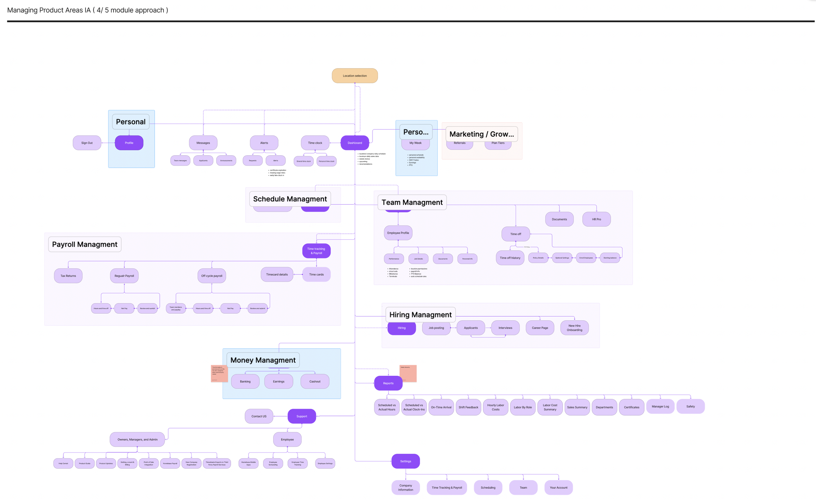The width and height of the screenshot is (816, 504).
Task: Click the Off cycle payroll node
Action: 212,276
